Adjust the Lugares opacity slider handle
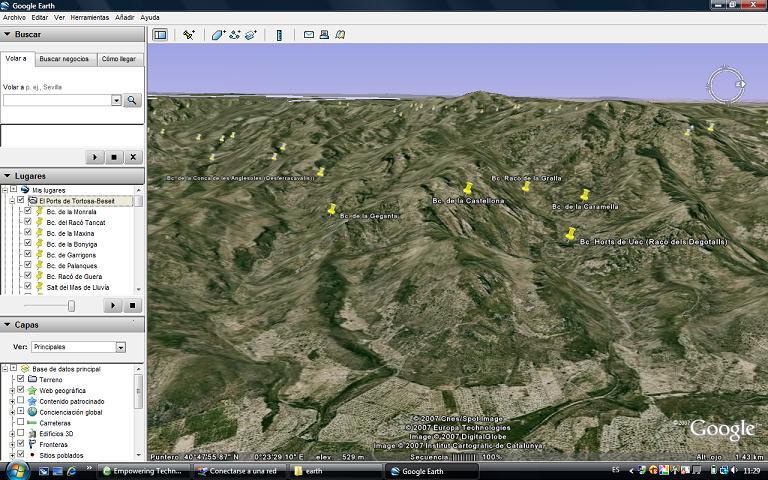768x480 pixels. [72, 306]
